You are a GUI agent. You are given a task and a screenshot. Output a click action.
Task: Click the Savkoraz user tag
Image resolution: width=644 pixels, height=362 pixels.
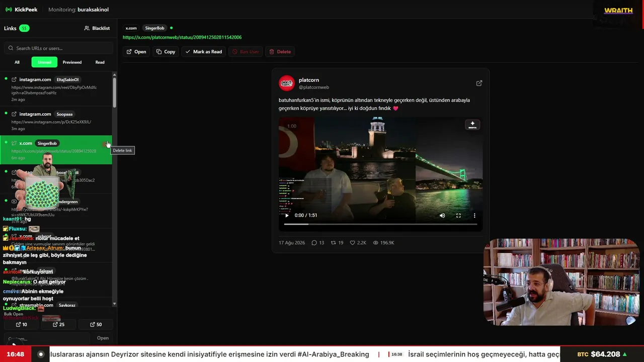point(67,305)
